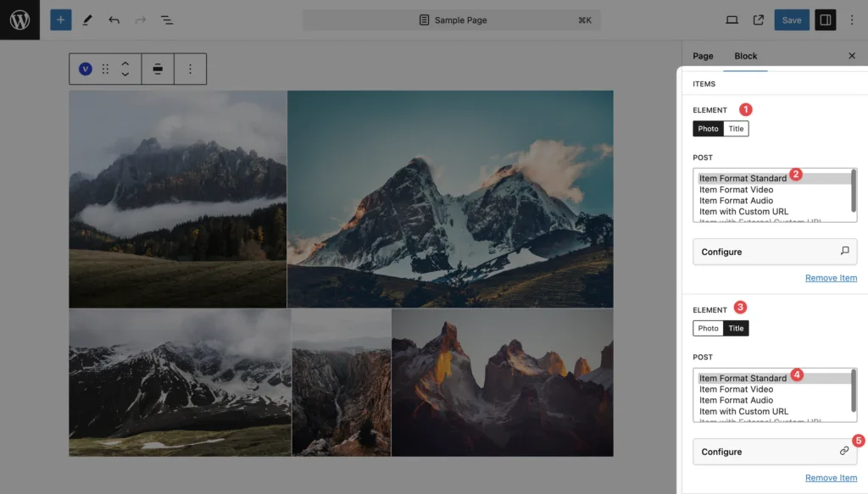
Task: Click the second post list scrollbar
Action: point(853,391)
